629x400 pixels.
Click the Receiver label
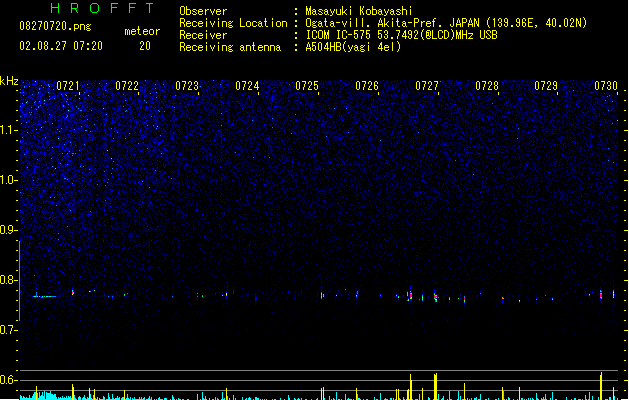(203, 35)
